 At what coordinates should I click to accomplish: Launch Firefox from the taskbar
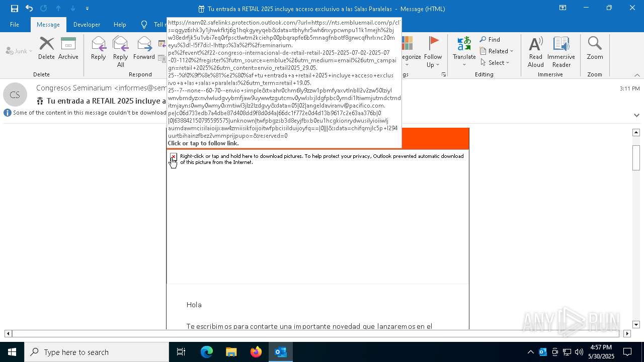click(x=256, y=352)
